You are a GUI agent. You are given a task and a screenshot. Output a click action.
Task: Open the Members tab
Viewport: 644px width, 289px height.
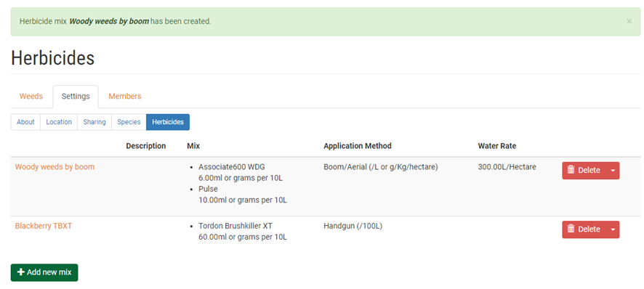[x=125, y=97]
